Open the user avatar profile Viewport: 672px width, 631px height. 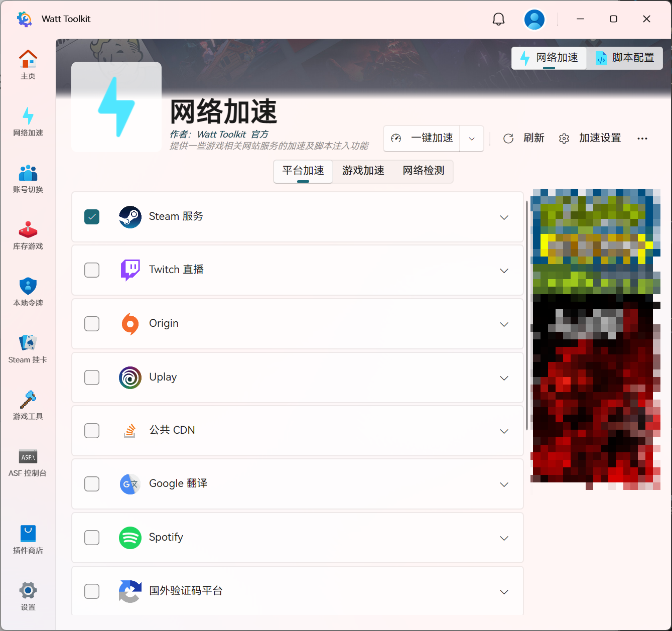534,19
